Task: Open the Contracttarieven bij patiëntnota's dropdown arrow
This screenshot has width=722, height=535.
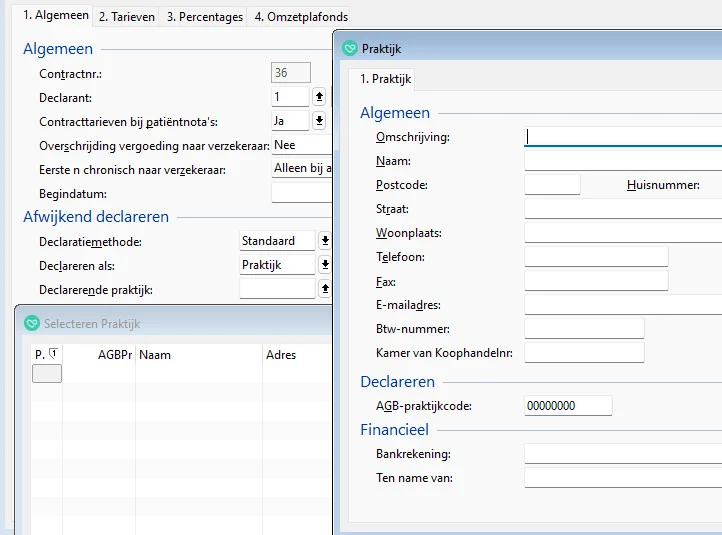Action: coord(319,121)
